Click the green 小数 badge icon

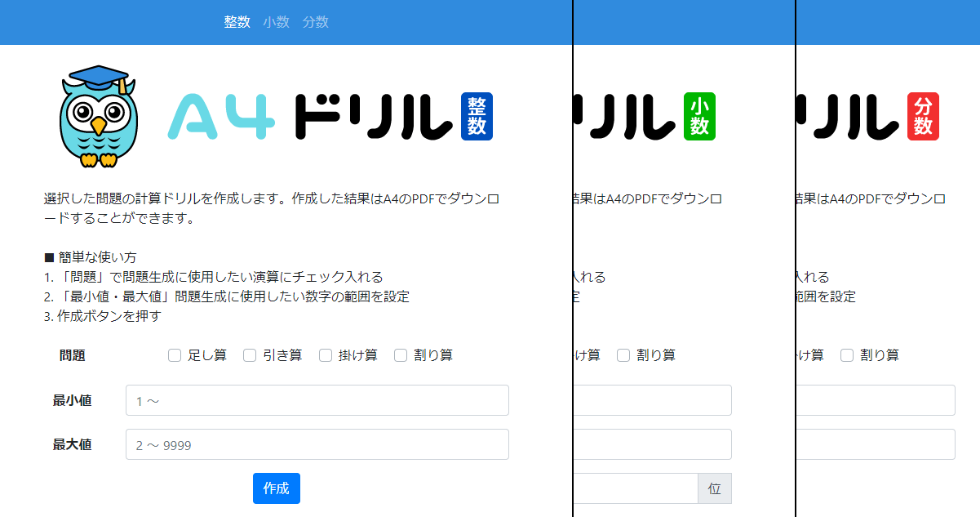click(699, 117)
